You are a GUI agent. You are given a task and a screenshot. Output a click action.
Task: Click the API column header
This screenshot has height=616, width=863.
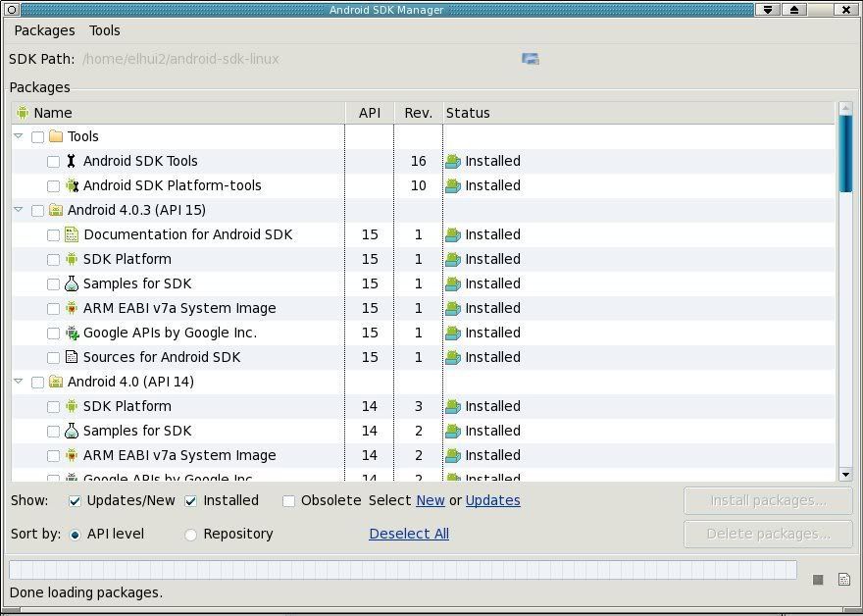pyautogui.click(x=370, y=113)
